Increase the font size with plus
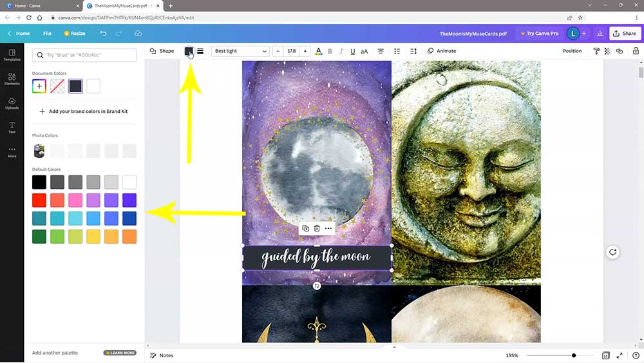The height and width of the screenshot is (363, 644). 305,51
